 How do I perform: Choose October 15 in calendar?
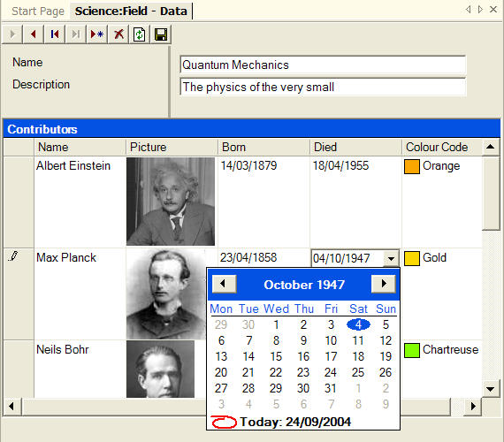276,356
